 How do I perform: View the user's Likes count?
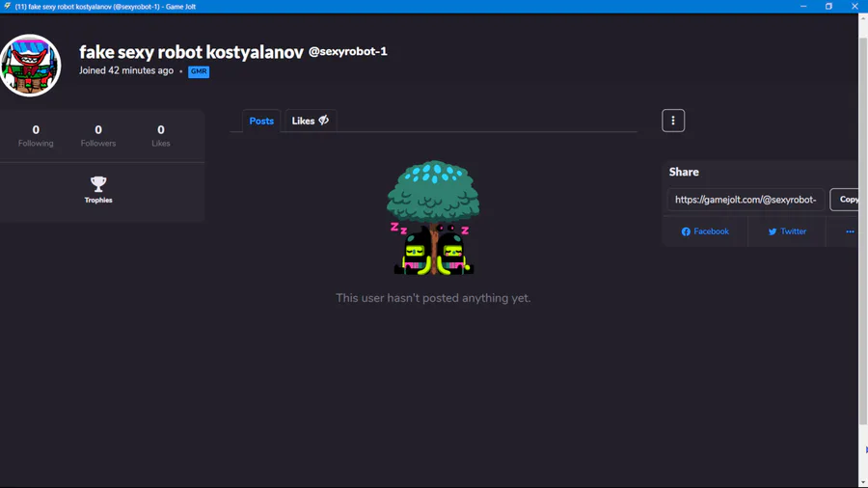tap(160, 136)
